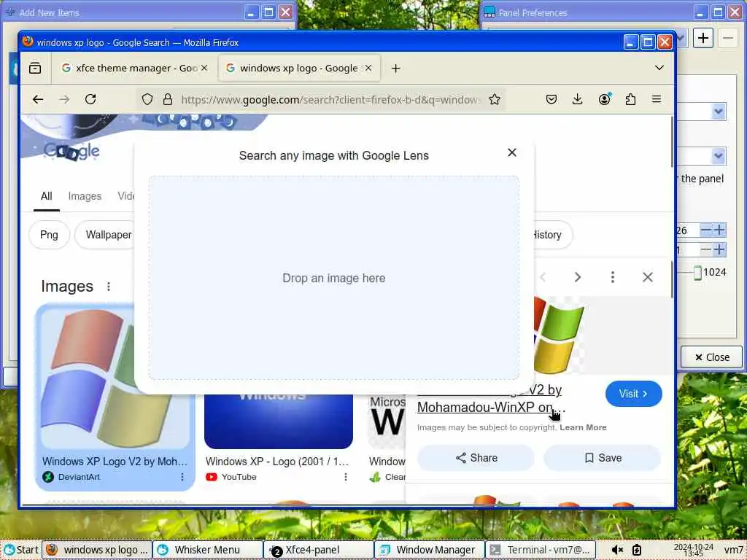Open the Start menu
Viewport: 747px width, 560px height.
[21, 550]
